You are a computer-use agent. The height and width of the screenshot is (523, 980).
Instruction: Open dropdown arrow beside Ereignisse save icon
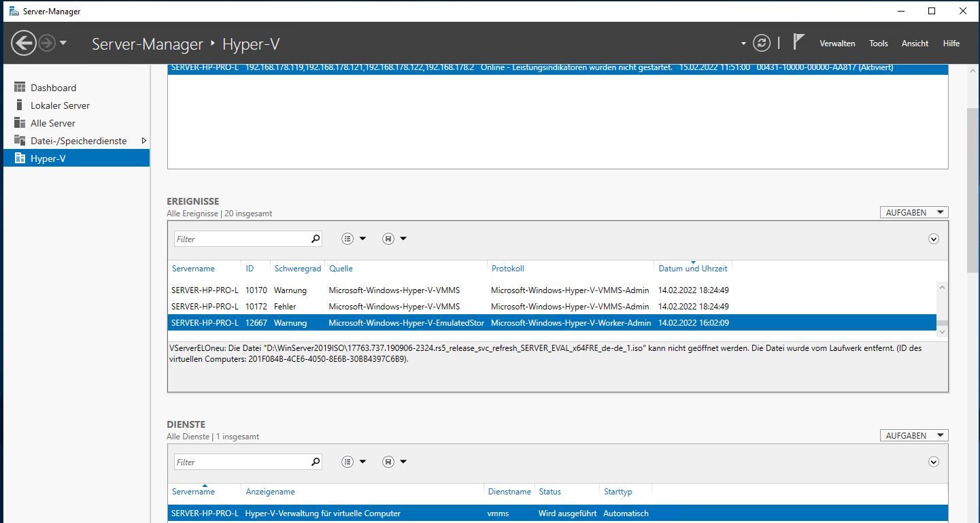[403, 239]
